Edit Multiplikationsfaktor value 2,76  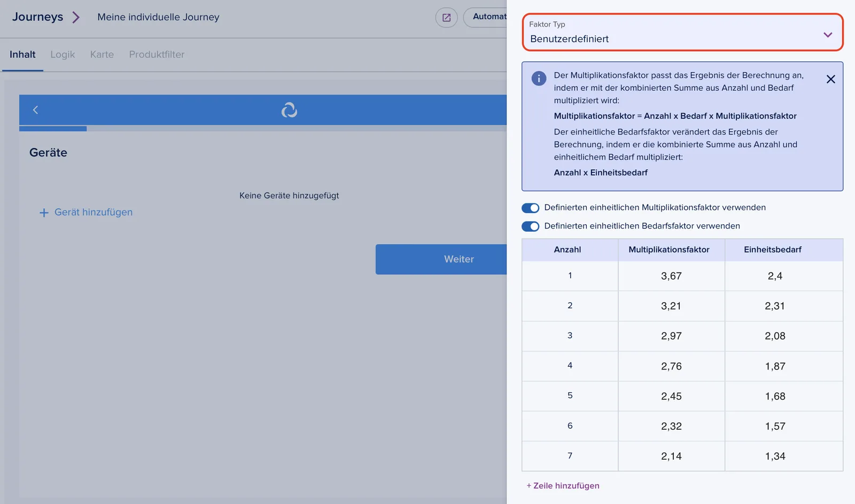coord(671,366)
